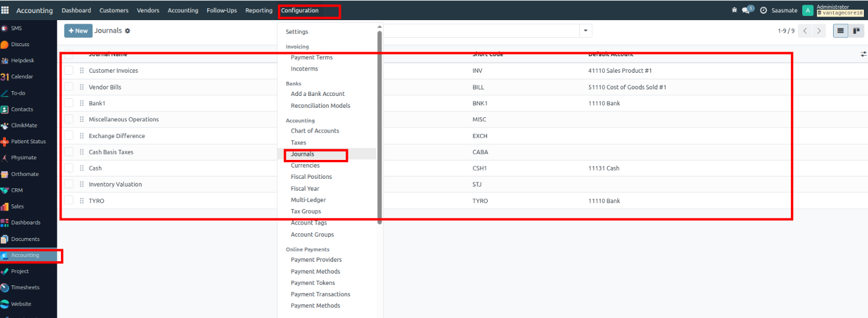868x318 pixels.
Task: Switch to kanban view icon
Action: 856,31
